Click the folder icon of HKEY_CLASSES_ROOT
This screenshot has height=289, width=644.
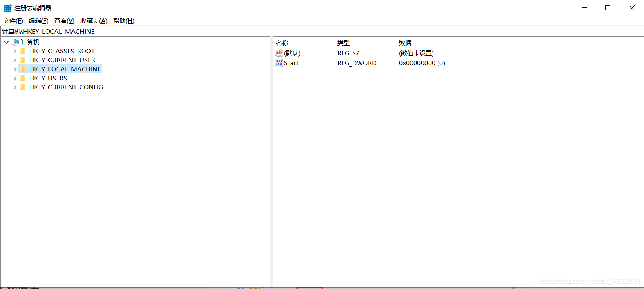click(23, 51)
